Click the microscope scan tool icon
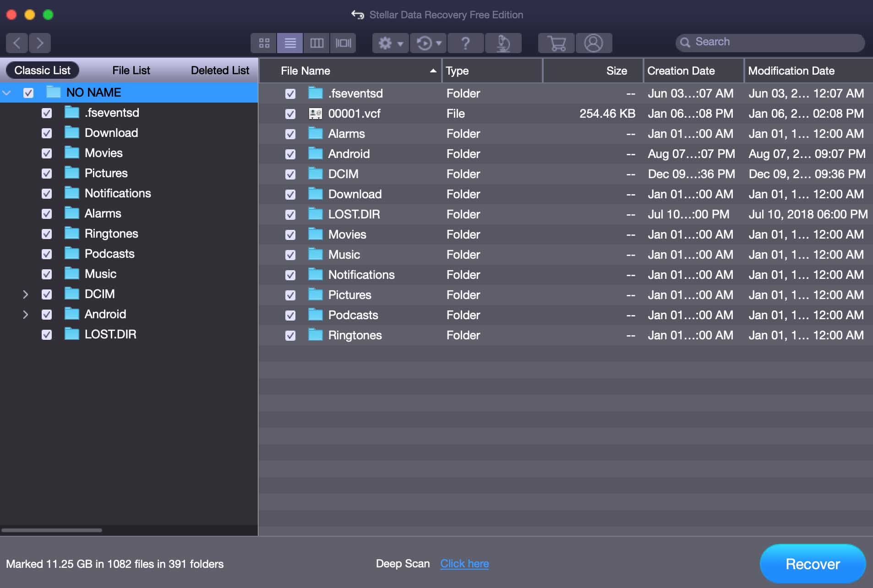The width and height of the screenshot is (873, 588). [503, 43]
